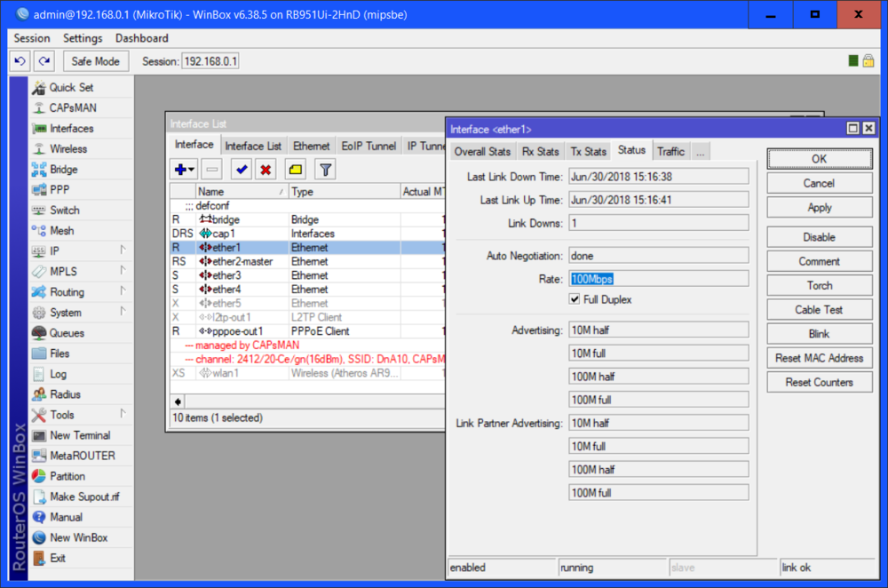
Task: Switch to the Overall Stats tab
Action: [x=482, y=152]
